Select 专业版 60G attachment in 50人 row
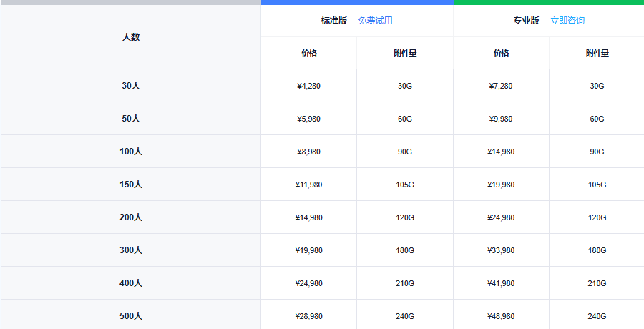 pyautogui.click(x=597, y=119)
